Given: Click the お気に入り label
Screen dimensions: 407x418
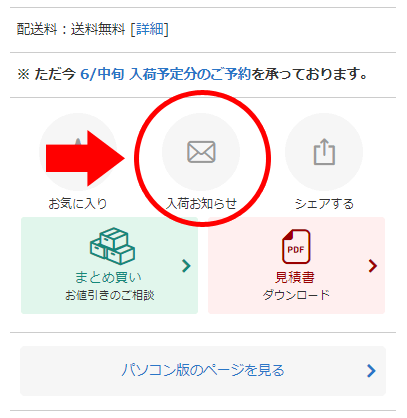Looking at the screenshot, I should [78, 203].
